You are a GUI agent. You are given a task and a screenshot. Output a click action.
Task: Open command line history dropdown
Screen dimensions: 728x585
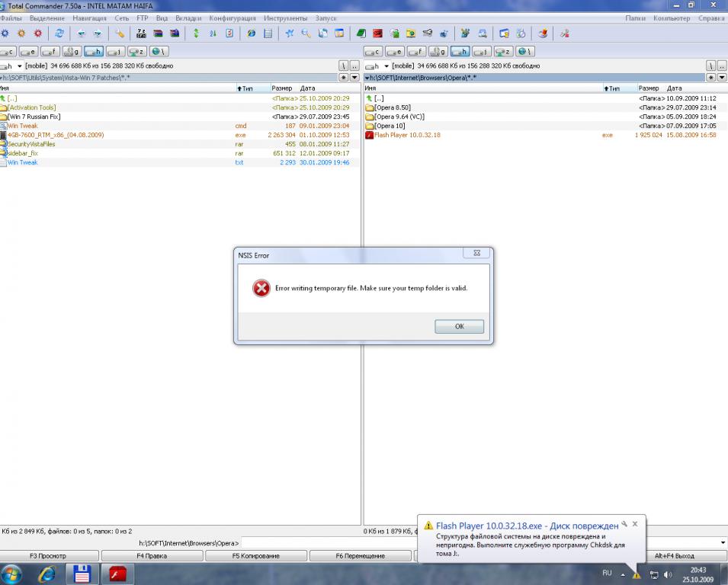(723, 543)
